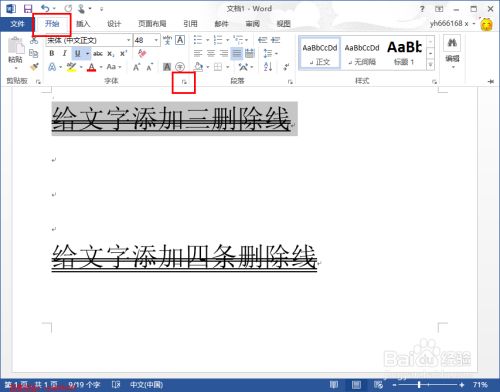Toggle Justify alignment
500x392 pixels.
tap(237, 53)
